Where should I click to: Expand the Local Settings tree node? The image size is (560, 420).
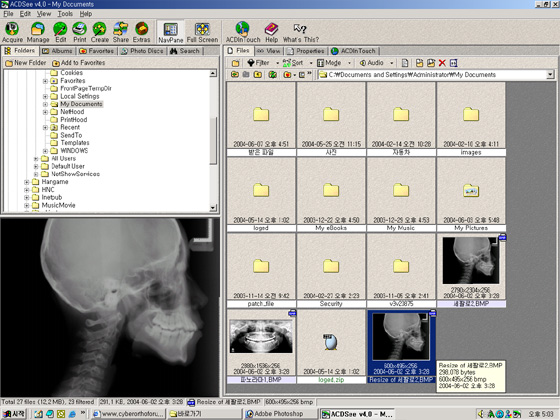tap(45, 96)
